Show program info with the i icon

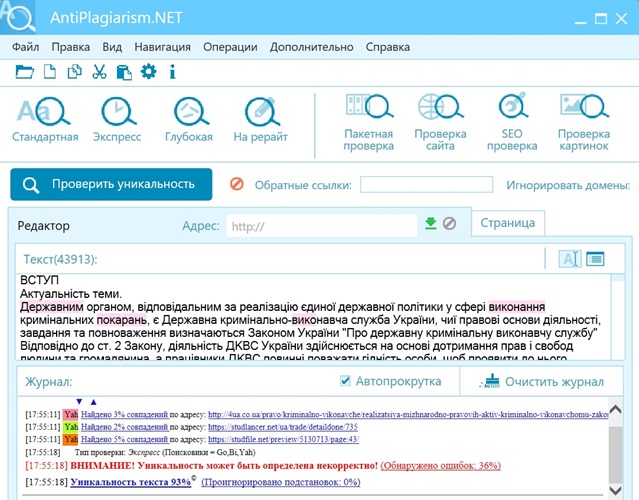172,72
